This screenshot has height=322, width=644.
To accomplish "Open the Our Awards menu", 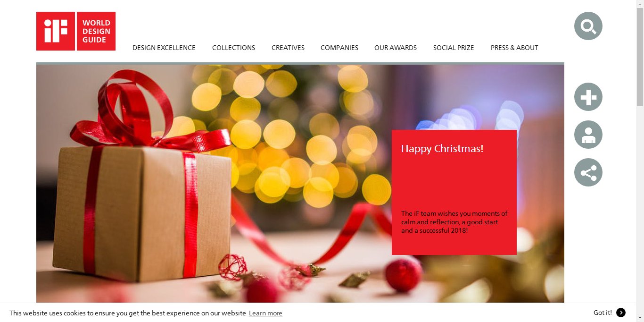I will (x=396, y=48).
